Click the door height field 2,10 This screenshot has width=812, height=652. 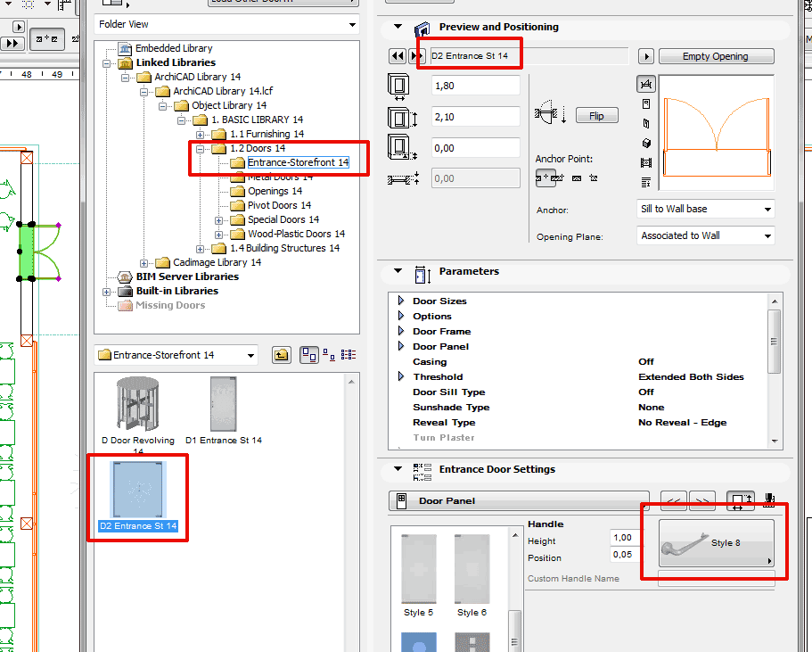click(475, 117)
